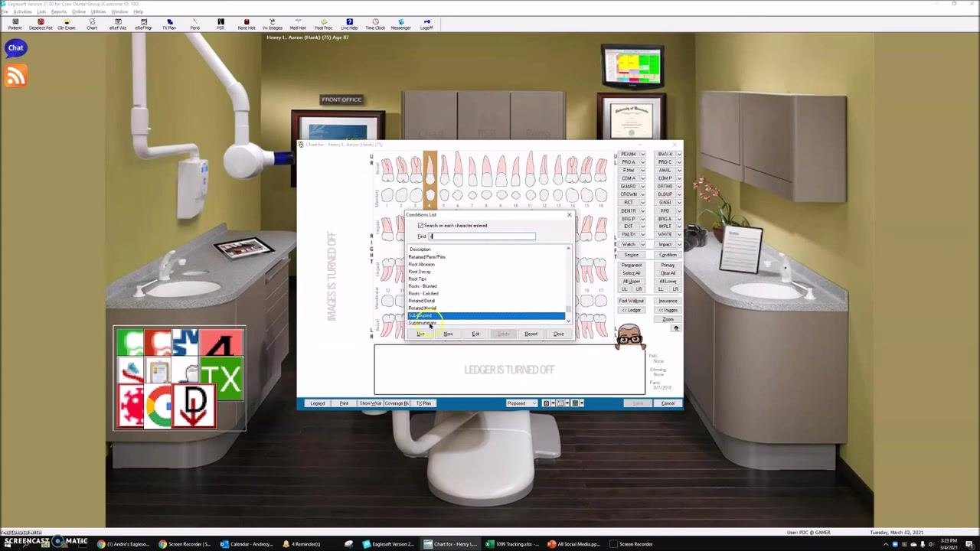
Task: Click the Cancel button in chart window
Action: (668, 403)
